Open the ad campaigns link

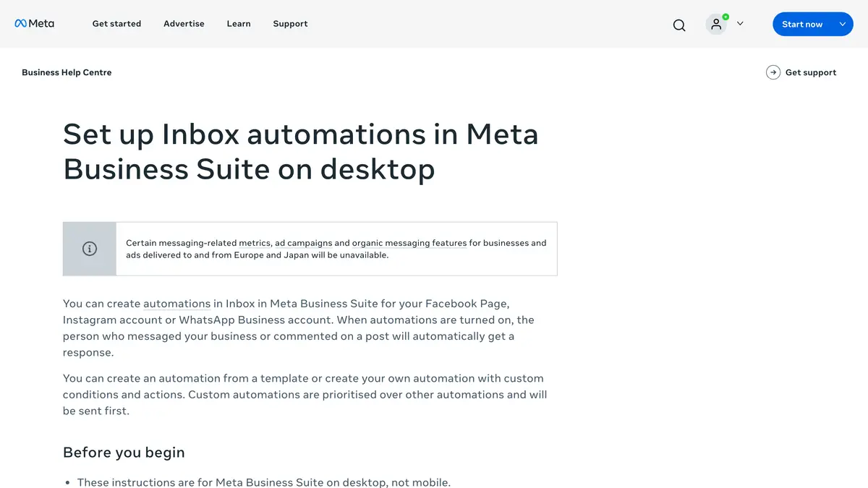pos(304,243)
